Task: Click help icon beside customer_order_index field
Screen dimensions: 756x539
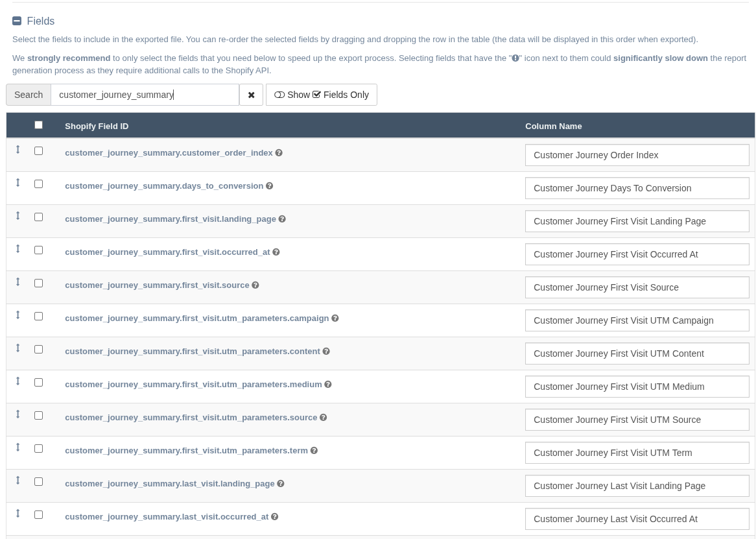Action: click(279, 153)
